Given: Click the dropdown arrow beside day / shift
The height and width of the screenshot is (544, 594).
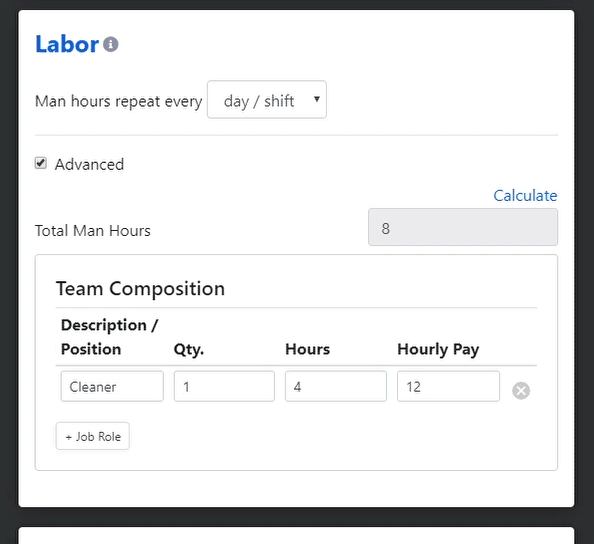Looking at the screenshot, I should point(317,99).
